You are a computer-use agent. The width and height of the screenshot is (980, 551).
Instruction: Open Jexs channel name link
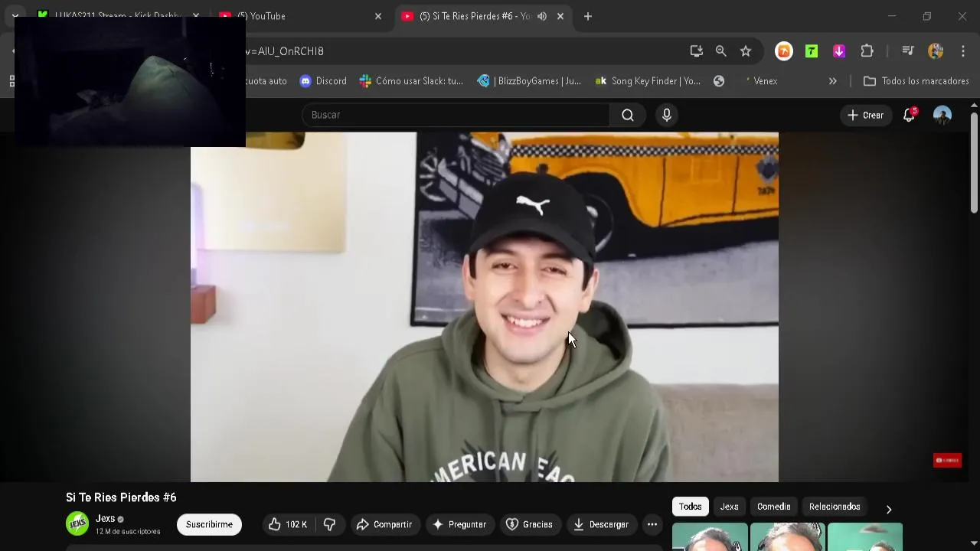pyautogui.click(x=105, y=518)
